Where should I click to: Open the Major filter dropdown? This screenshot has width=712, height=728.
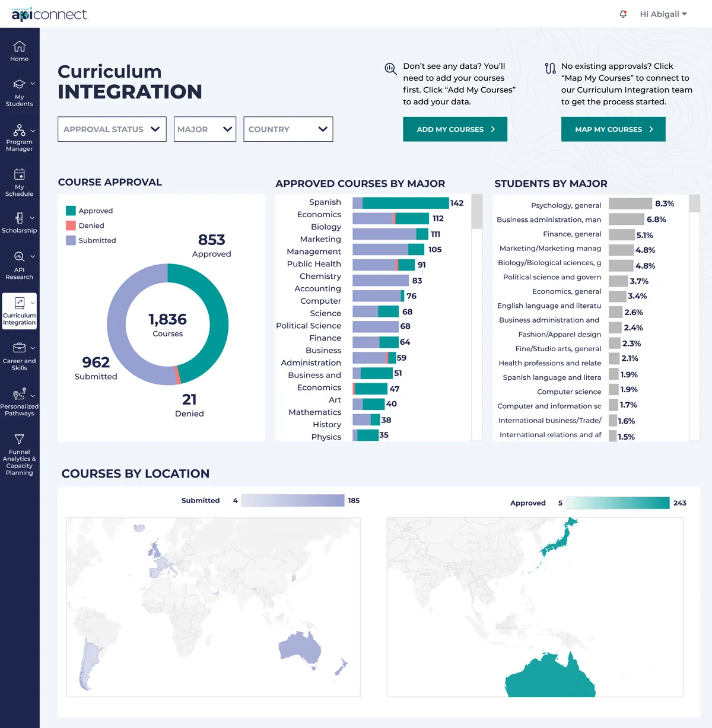click(205, 129)
